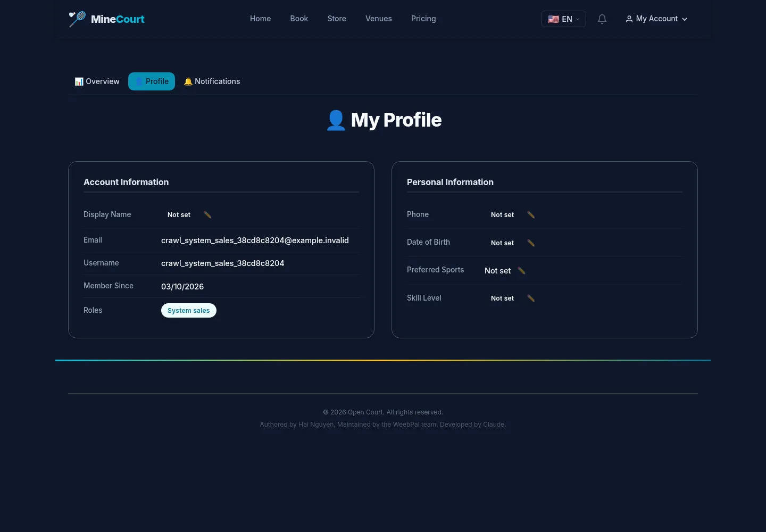
Task: Edit Preferred Sports pencil icon
Action: (521, 271)
